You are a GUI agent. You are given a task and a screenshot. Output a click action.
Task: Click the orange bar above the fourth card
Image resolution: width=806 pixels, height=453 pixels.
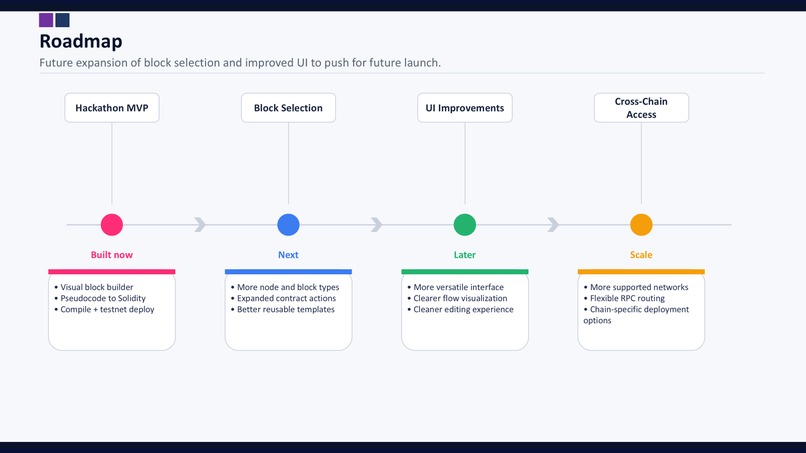pos(641,271)
